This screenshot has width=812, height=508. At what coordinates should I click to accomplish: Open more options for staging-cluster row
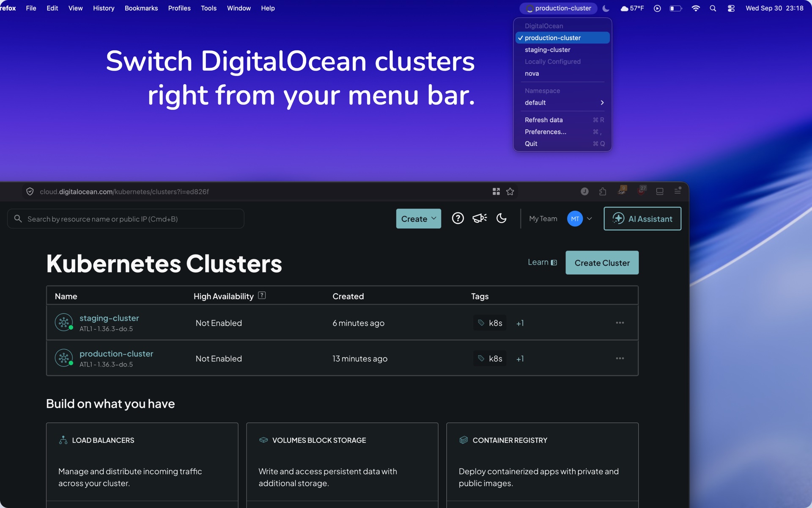pyautogui.click(x=620, y=323)
